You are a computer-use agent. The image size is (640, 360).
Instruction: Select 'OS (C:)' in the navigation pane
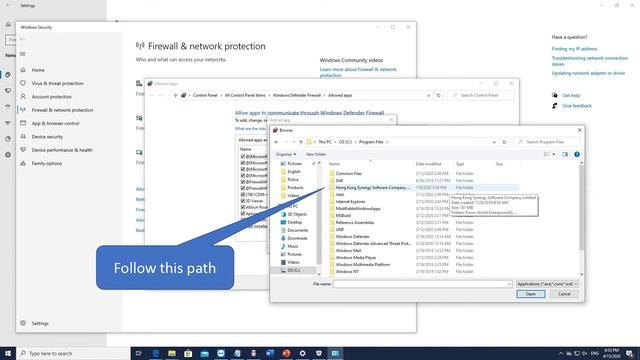[293, 270]
